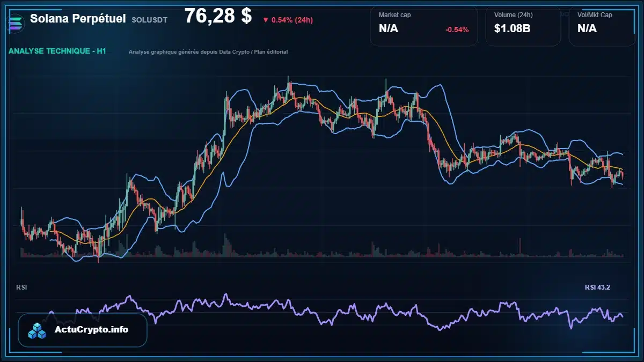Click N/A value under Vol/Mkt Cap
This screenshot has width=644, height=362.
click(x=587, y=29)
